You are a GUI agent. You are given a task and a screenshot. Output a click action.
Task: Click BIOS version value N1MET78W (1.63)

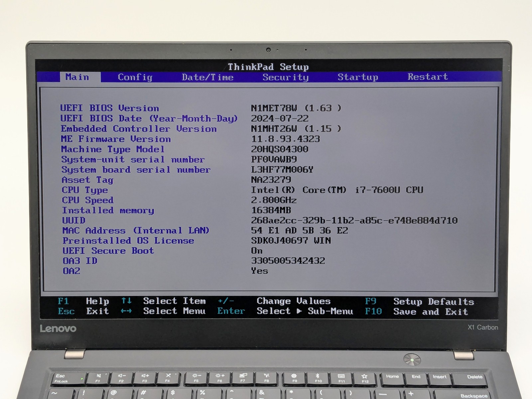coord(296,108)
